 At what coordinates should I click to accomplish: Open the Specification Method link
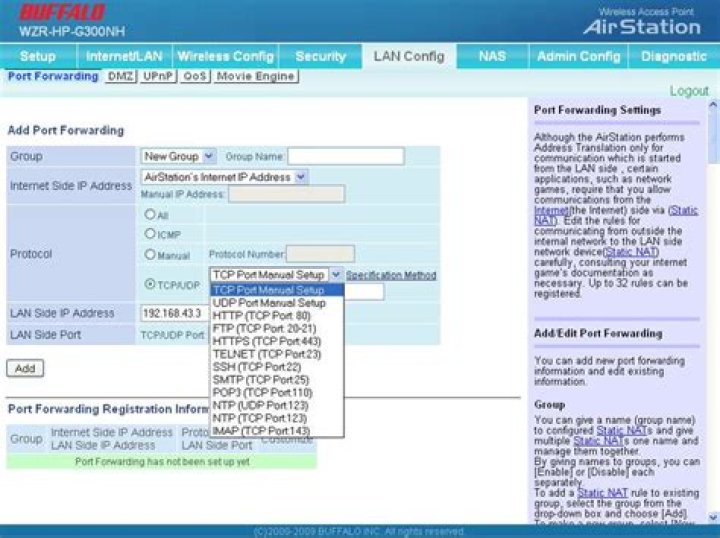[391, 274]
